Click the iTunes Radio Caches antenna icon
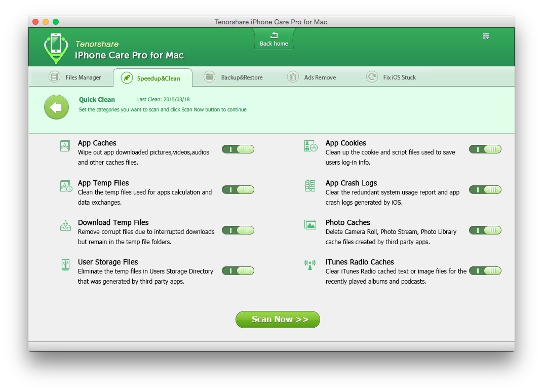 [x=309, y=264]
